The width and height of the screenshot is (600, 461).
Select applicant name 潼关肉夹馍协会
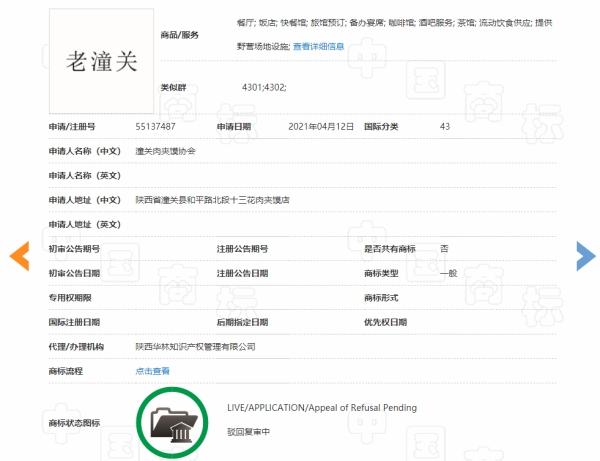click(x=165, y=151)
